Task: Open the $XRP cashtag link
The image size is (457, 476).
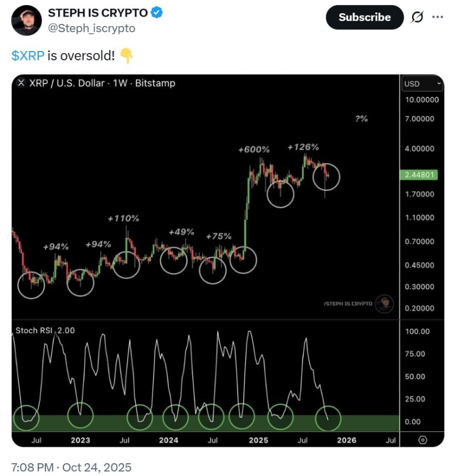Action: click(x=28, y=54)
